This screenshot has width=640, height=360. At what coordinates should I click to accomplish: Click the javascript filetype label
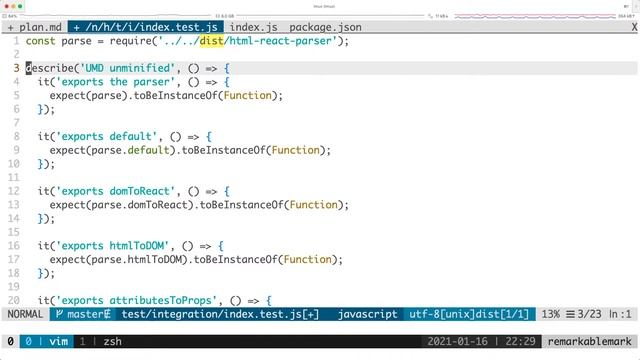367,314
